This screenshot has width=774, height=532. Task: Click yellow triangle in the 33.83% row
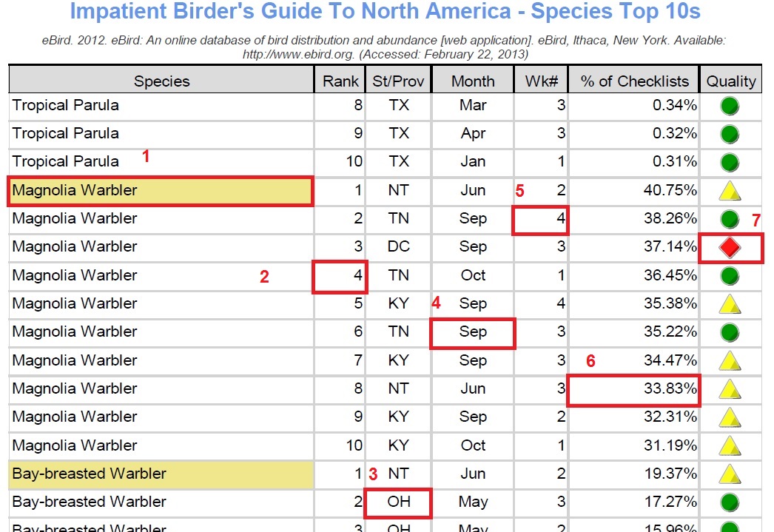click(730, 389)
